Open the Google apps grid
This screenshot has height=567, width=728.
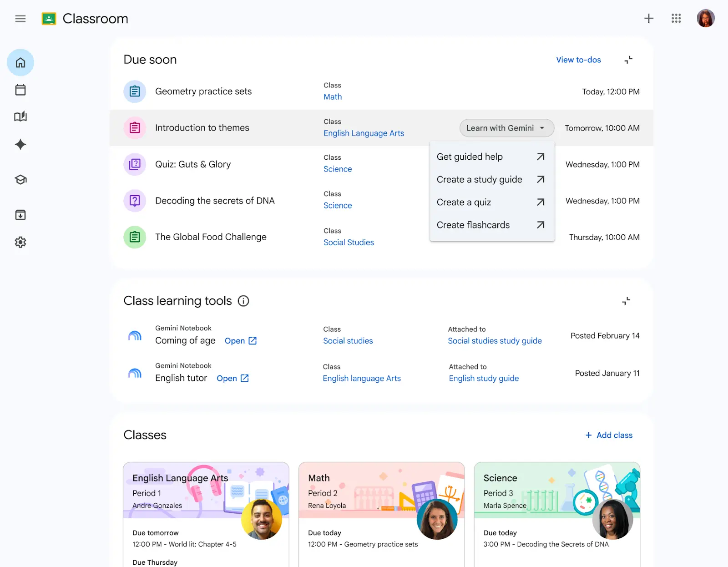676,18
